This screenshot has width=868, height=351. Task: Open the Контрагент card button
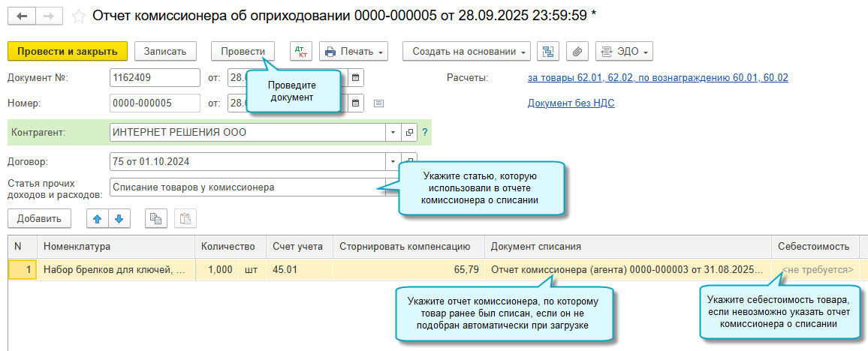[410, 133]
